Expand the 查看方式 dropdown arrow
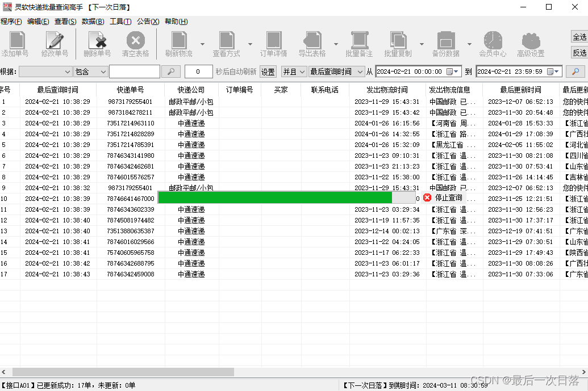This screenshot has width=588, height=391. [250, 44]
